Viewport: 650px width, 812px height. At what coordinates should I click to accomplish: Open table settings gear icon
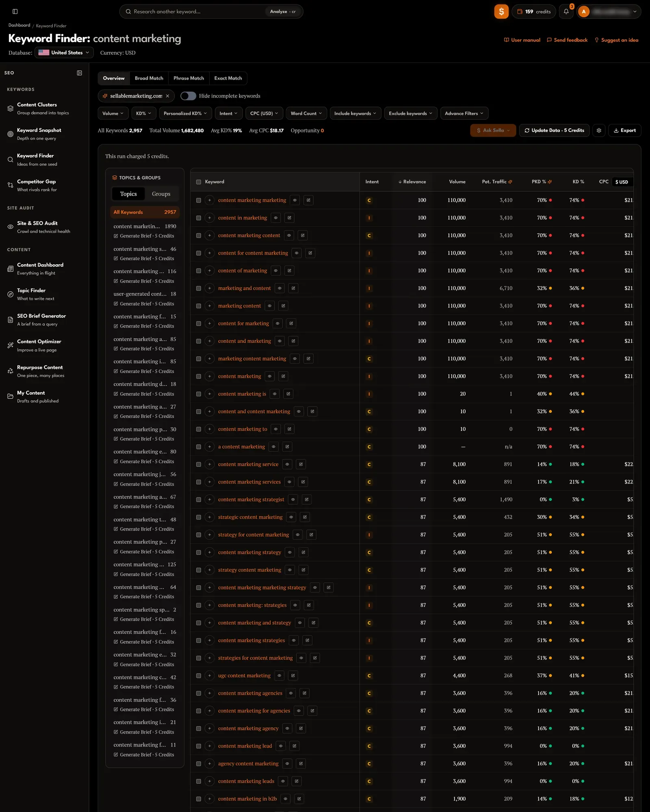[x=599, y=130]
